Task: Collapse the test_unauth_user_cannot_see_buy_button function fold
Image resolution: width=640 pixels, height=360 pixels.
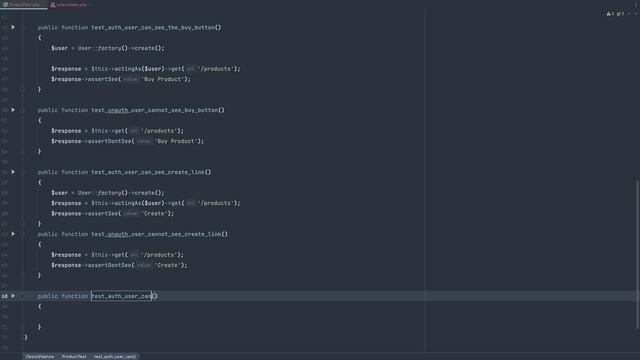Action: (x=23, y=110)
